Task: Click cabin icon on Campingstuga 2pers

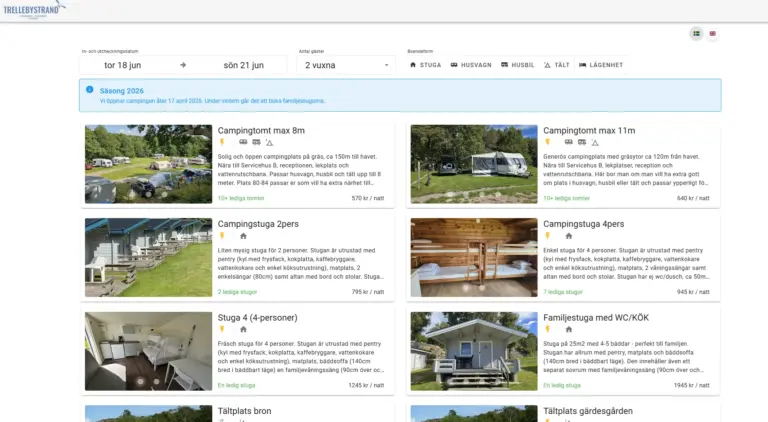Action: click(243, 236)
